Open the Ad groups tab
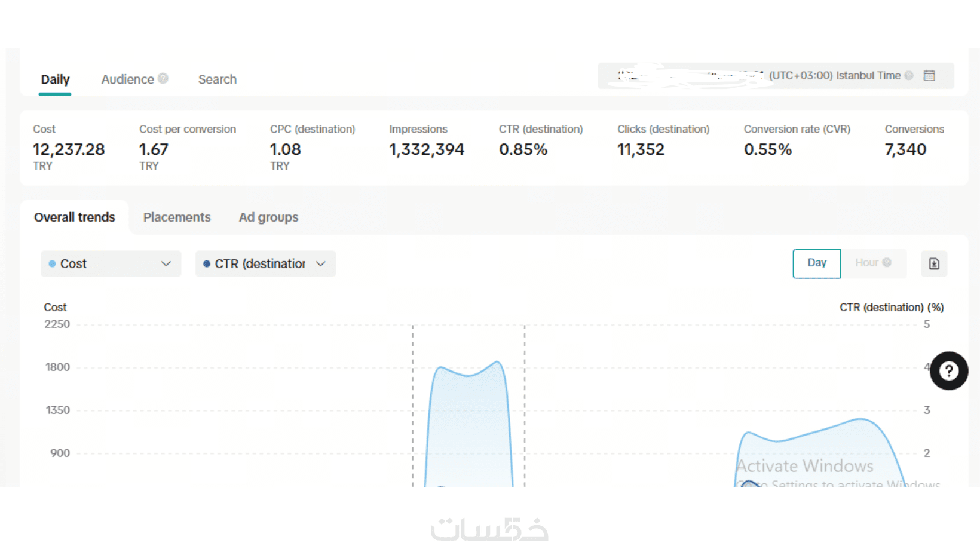 268,217
